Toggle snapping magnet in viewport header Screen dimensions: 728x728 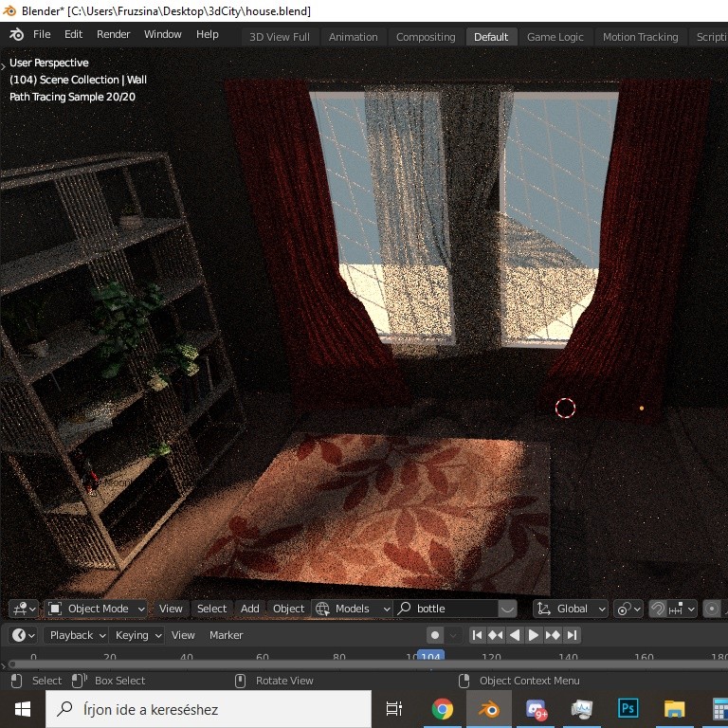[658, 609]
